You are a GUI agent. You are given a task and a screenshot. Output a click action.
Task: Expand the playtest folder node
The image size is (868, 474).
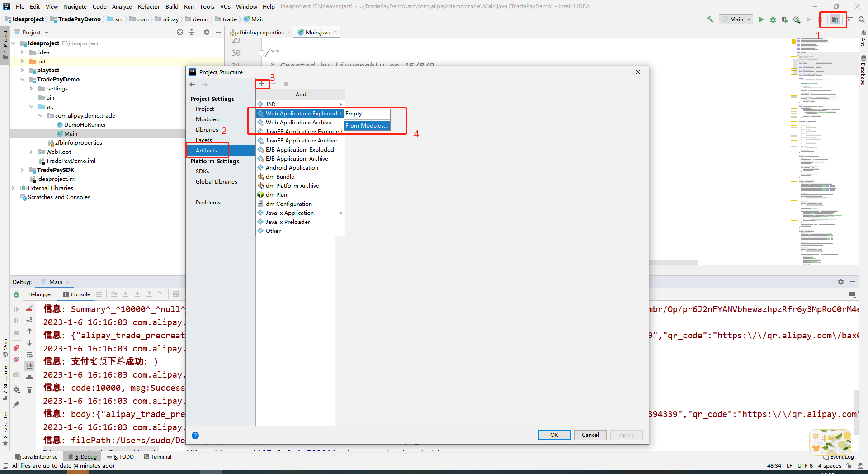pos(22,71)
